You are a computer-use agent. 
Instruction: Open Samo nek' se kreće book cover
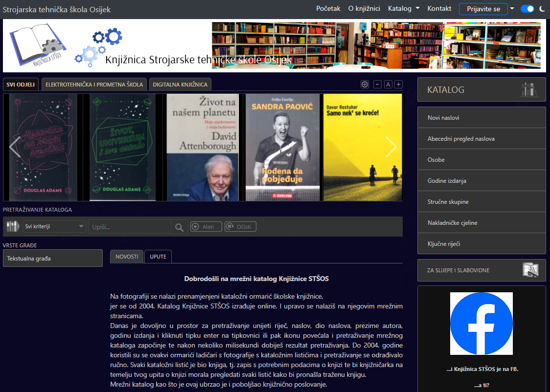[363, 147]
